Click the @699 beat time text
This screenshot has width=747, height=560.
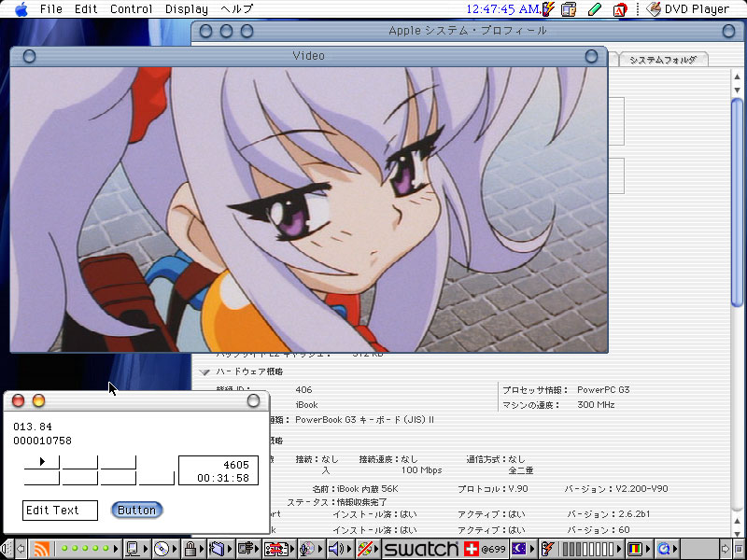click(493, 549)
